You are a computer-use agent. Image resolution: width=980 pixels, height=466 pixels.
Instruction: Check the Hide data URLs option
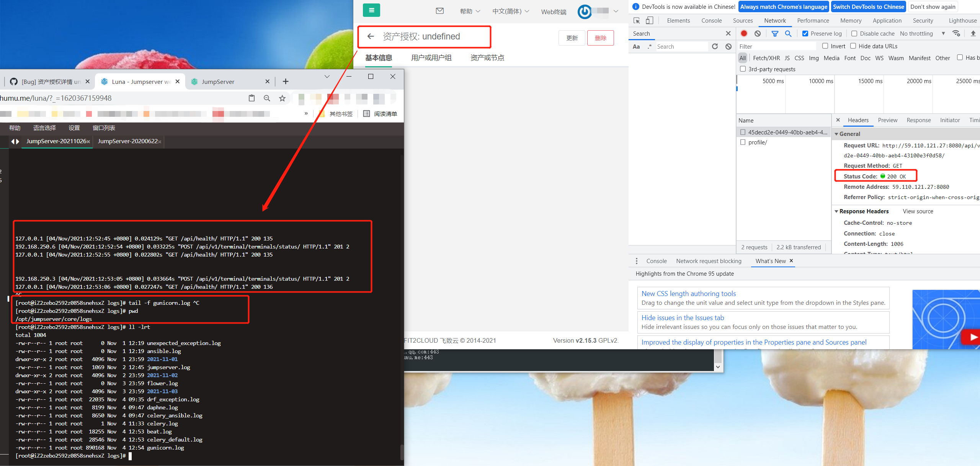tap(853, 46)
